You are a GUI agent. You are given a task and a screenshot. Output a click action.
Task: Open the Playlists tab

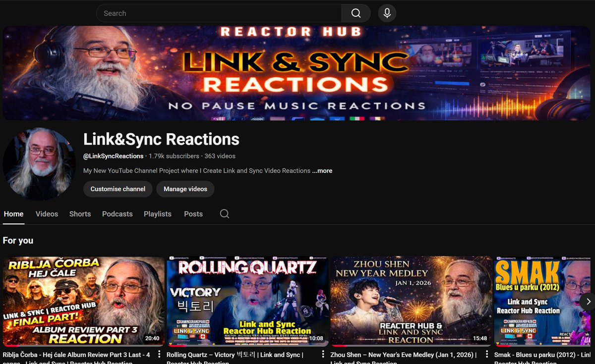[158, 214]
